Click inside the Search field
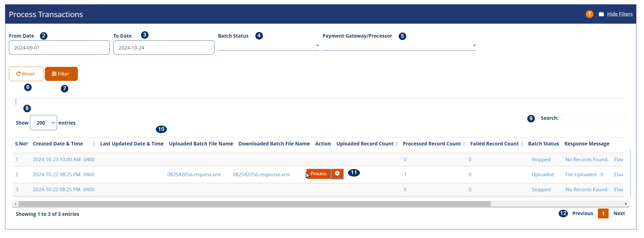 (593, 118)
